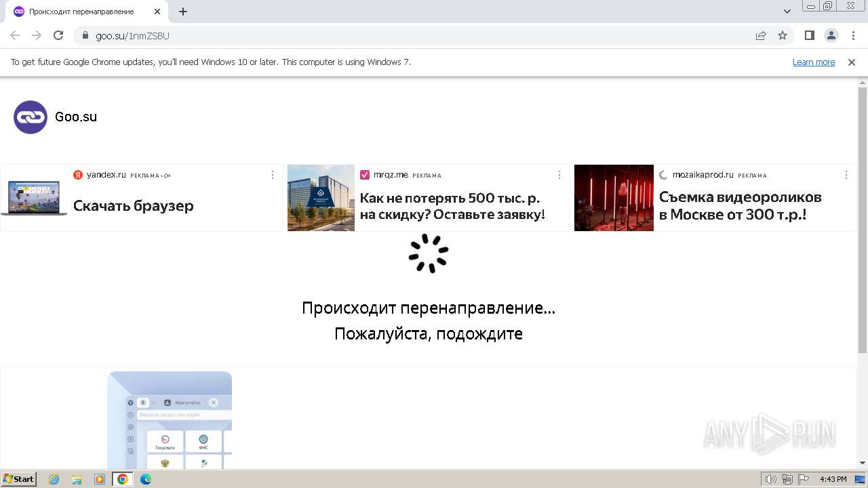The height and width of the screenshot is (488, 868).
Task: Open the network tray icon
Action: (787, 479)
